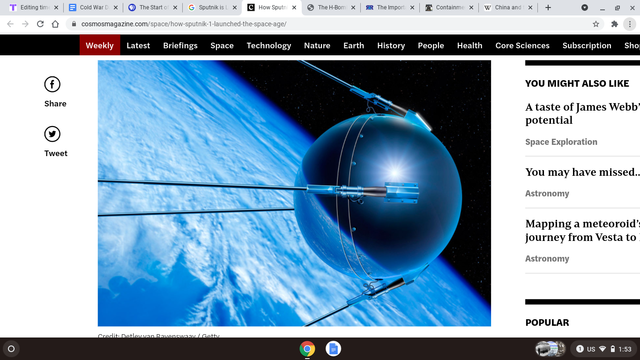
Task: Open the Latest nav item
Action: pos(138,45)
